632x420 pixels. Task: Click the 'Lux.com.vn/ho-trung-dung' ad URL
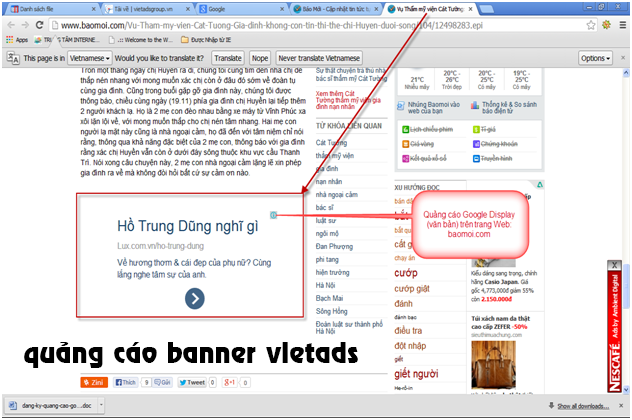160,246
